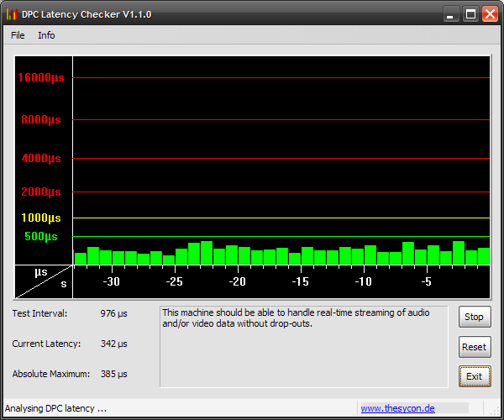Image resolution: width=504 pixels, height=420 pixels.
Task: Click the Test Interval value 976 µs
Action: [113, 313]
